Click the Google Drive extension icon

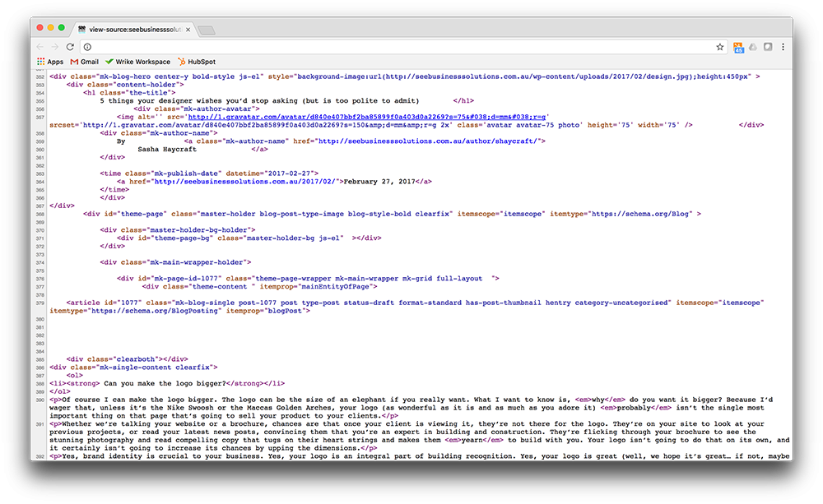[753, 47]
